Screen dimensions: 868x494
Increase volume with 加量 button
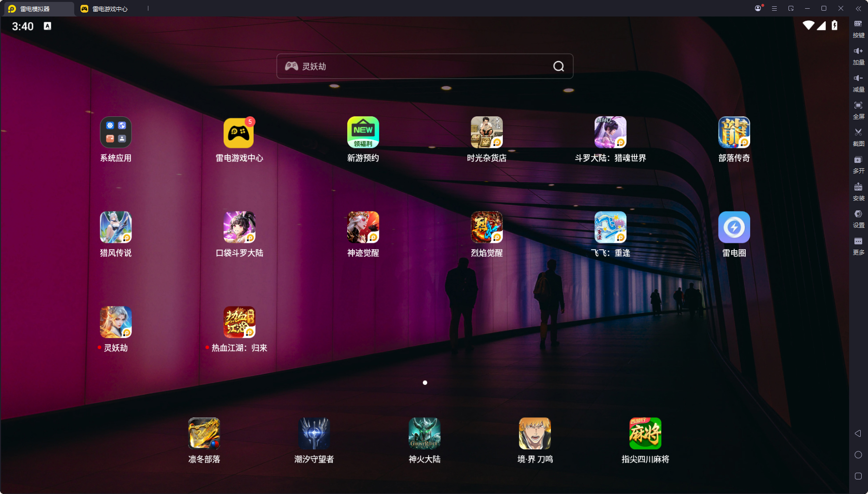coord(858,56)
